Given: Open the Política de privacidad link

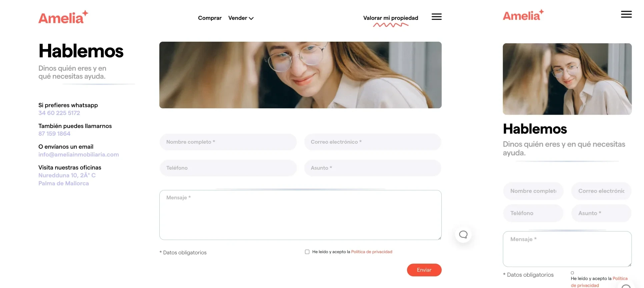Looking at the screenshot, I should pyautogui.click(x=371, y=252).
